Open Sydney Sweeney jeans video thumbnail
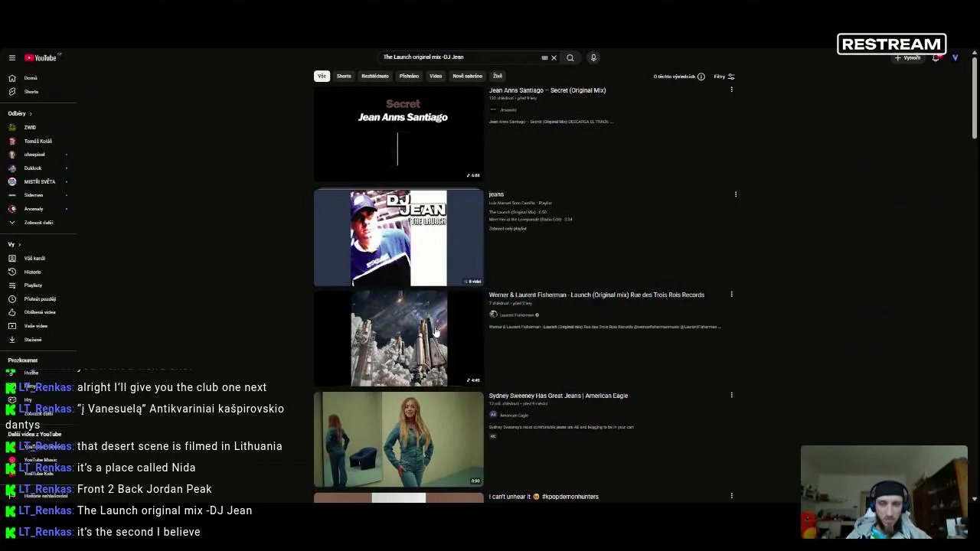Screen dimensions: 980x551 click(x=398, y=439)
